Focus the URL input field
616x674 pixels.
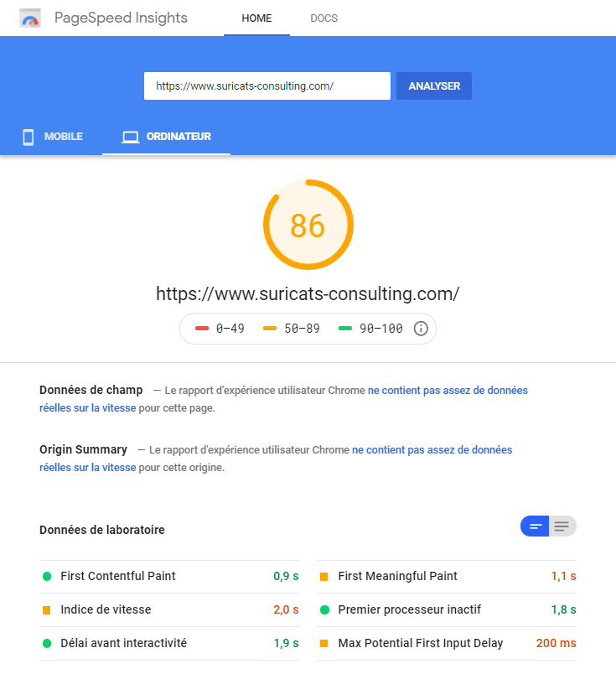267,86
